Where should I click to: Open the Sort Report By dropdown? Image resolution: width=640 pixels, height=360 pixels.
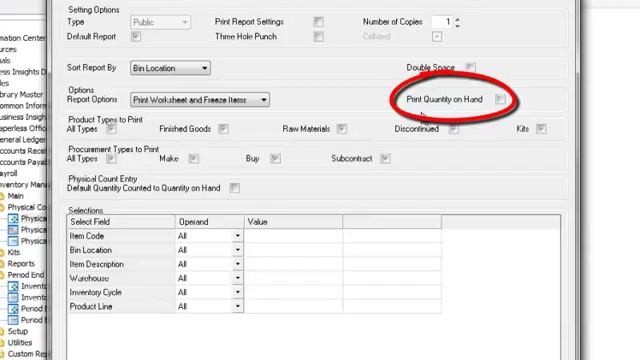(170, 68)
